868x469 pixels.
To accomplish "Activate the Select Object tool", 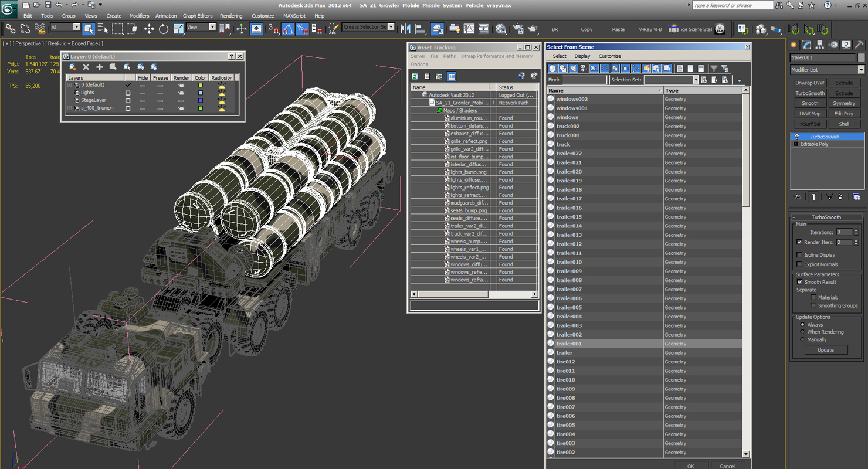I will (89, 28).
